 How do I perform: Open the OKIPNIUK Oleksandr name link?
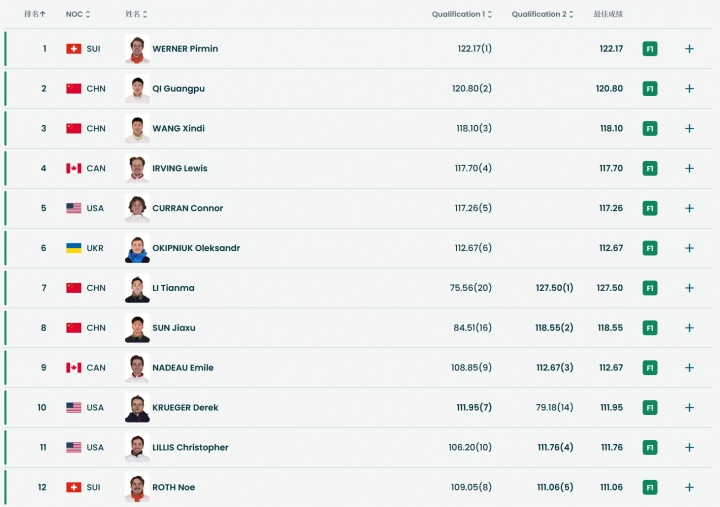(x=196, y=248)
